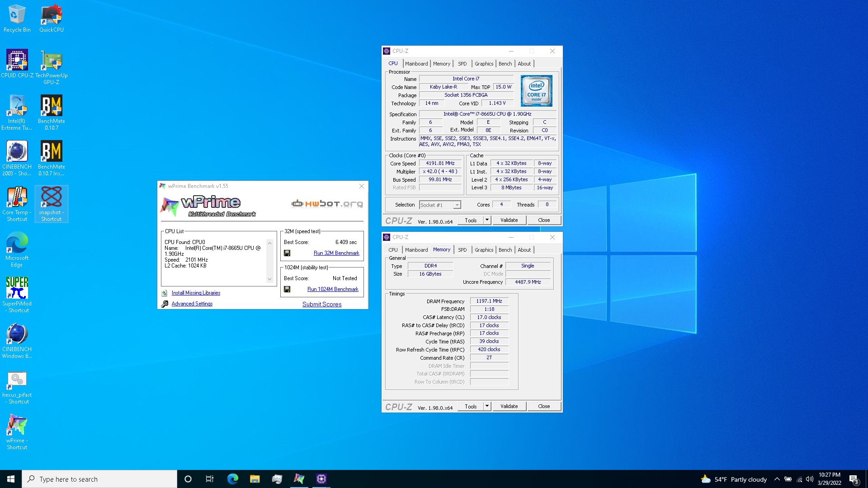Launch CINEBENCH 2003 shortcut
This screenshot has height=488, width=868.
17,158
